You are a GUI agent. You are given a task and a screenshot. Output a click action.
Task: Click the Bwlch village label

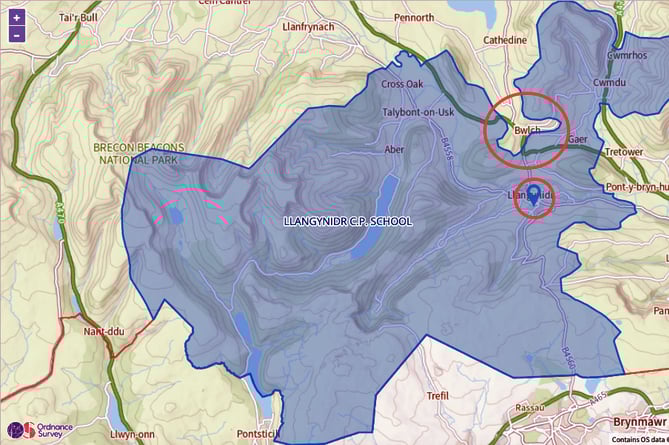[x=527, y=130]
